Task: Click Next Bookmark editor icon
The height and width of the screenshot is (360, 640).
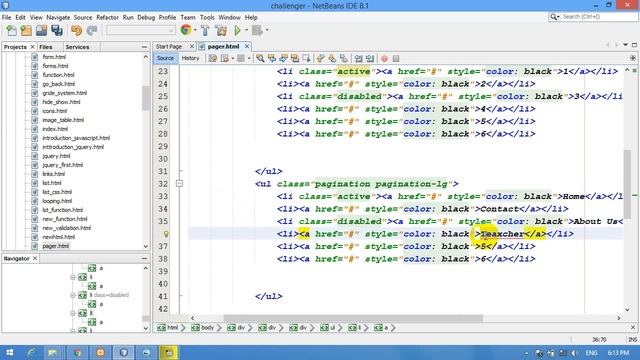Action: coord(332,58)
